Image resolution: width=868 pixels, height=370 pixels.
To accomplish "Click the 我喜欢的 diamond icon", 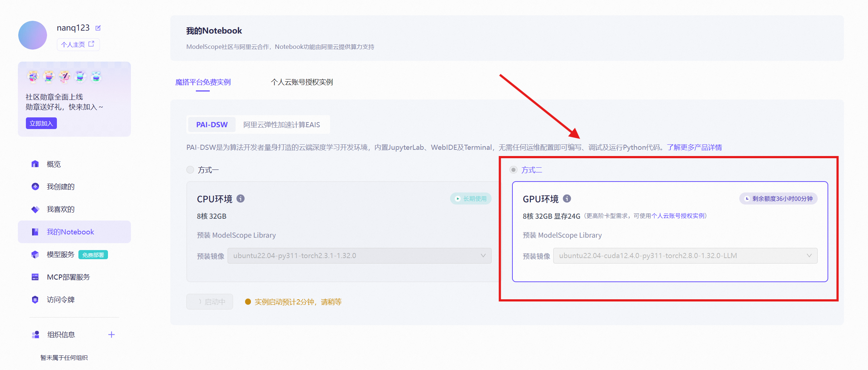I will point(35,209).
